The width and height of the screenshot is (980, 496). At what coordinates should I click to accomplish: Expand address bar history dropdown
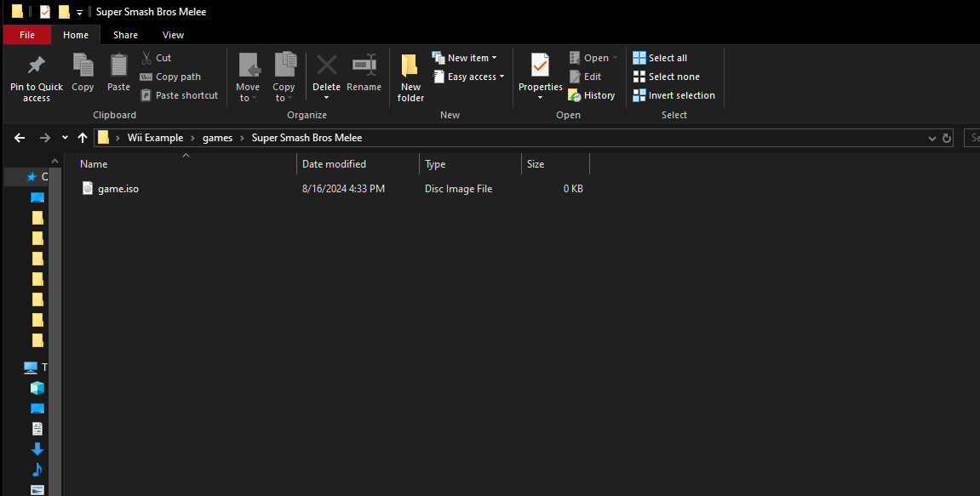click(x=931, y=138)
